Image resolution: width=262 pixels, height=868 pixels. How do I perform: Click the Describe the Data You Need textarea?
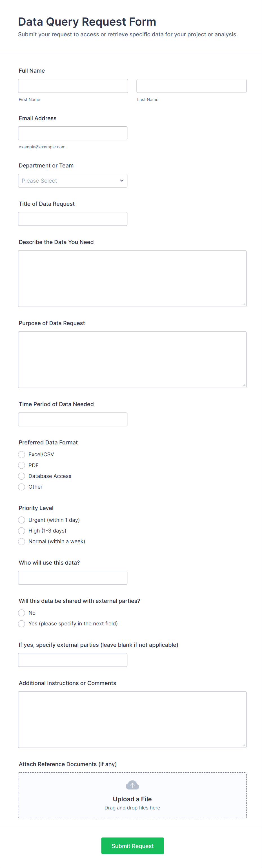pos(132,278)
